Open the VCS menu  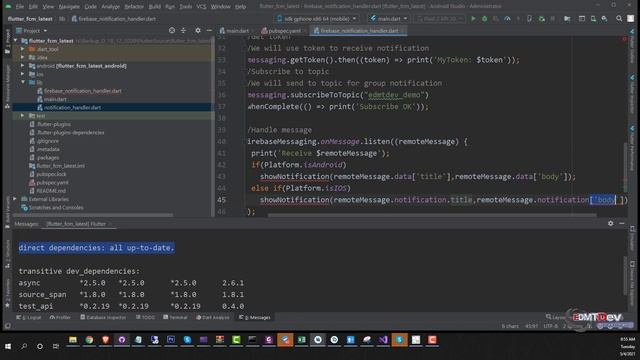pyautogui.click(x=201, y=7)
